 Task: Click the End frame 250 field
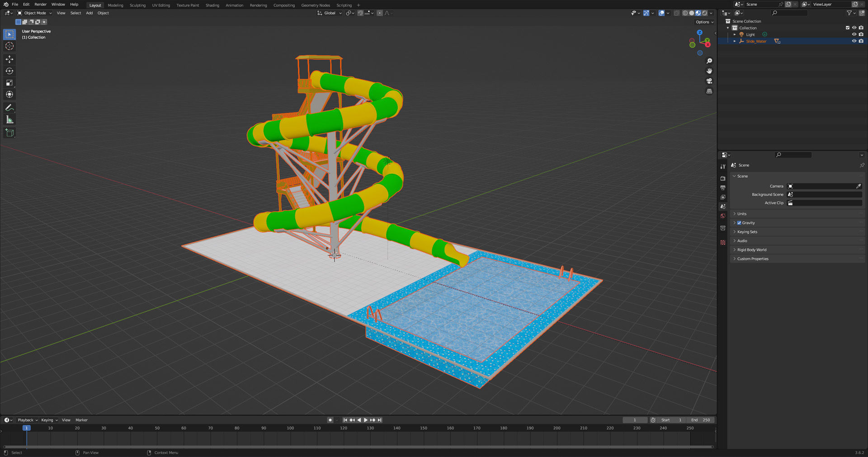tap(701, 420)
